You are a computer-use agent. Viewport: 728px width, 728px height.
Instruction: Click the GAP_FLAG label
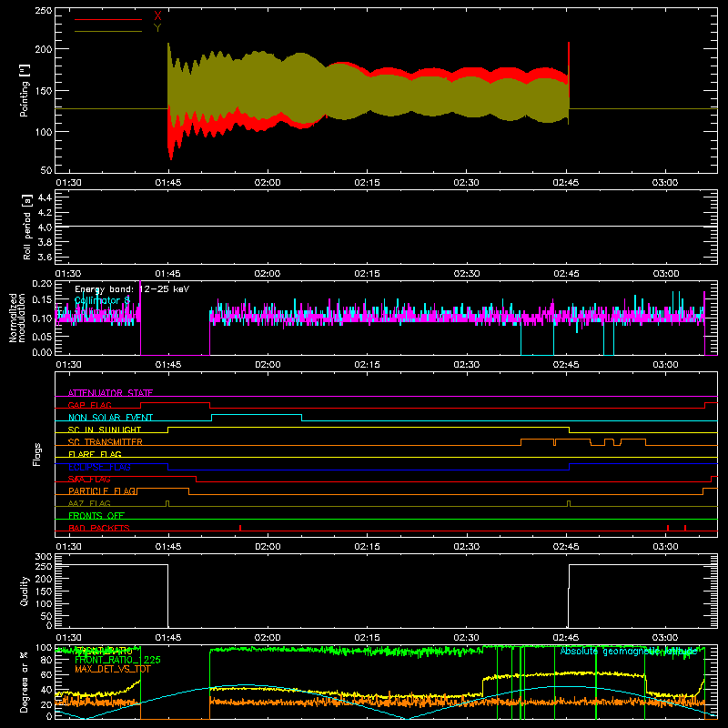pyautogui.click(x=89, y=405)
